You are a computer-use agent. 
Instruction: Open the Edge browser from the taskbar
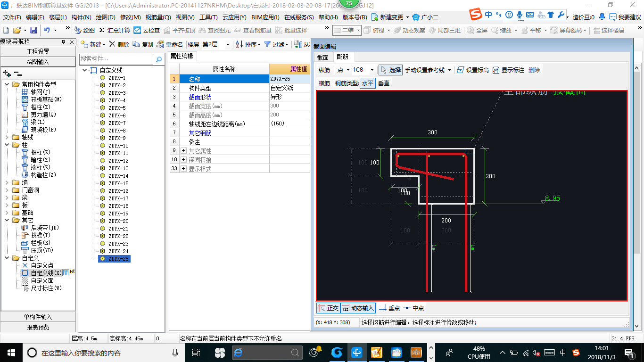(x=238, y=353)
